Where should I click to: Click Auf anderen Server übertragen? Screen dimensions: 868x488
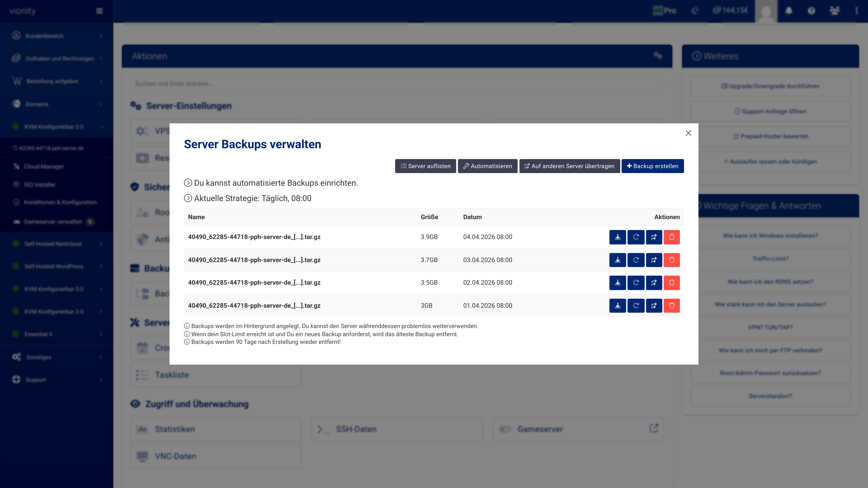(570, 166)
